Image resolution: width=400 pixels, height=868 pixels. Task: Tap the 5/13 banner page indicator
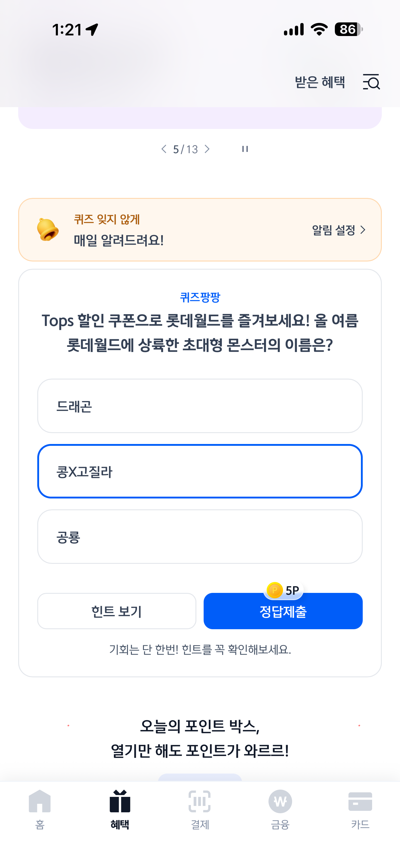(x=185, y=149)
